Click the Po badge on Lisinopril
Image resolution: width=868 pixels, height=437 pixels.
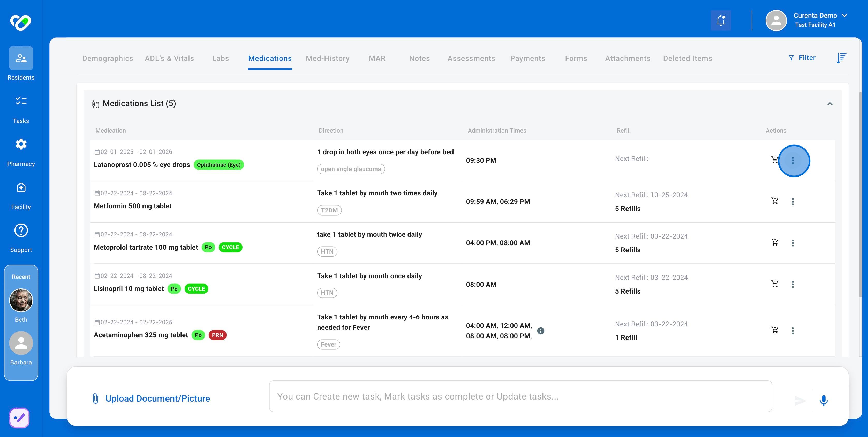coord(174,289)
